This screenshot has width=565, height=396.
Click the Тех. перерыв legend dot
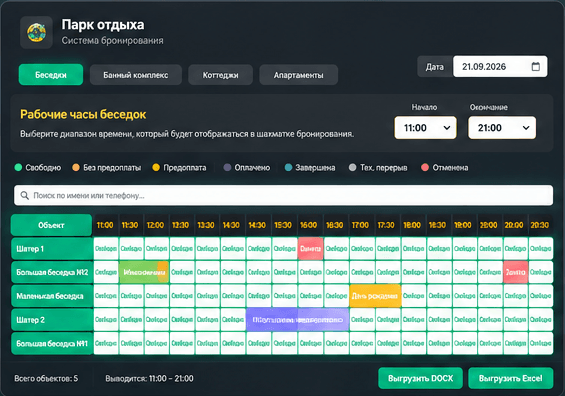tap(352, 167)
